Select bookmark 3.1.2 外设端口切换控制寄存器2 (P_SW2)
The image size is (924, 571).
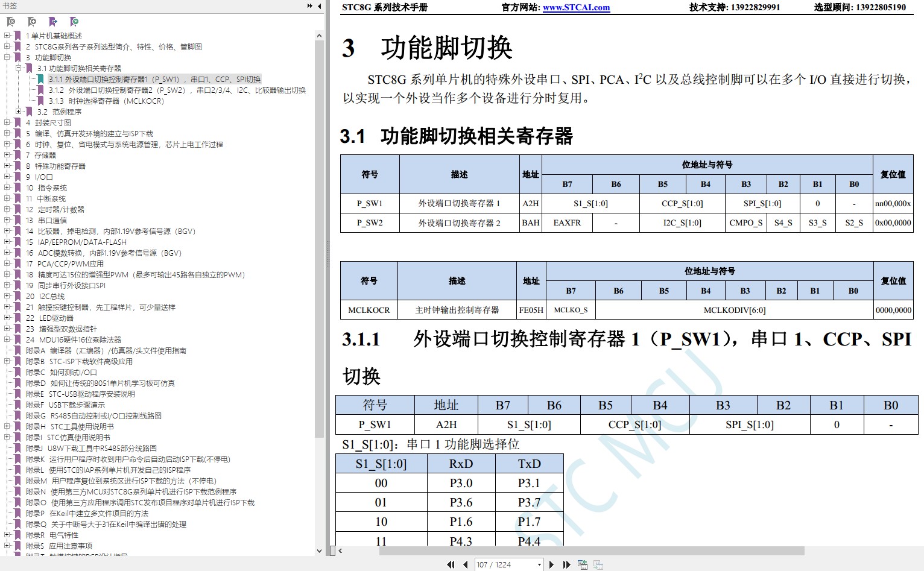177,90
